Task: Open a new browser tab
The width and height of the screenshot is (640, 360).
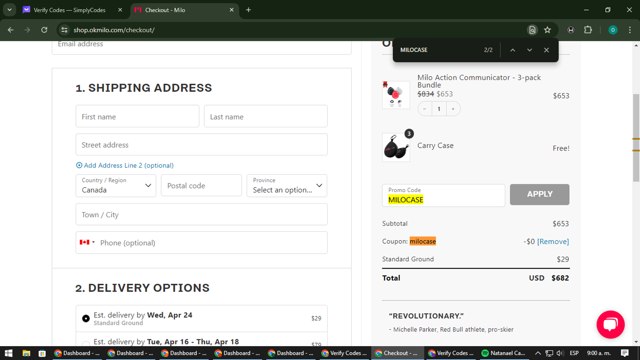Action: [x=248, y=10]
